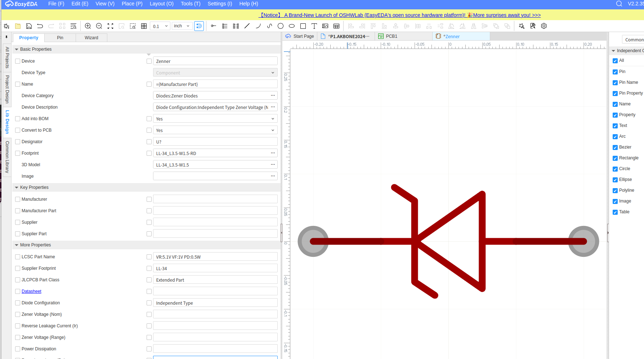This screenshot has width=644, height=359.
Task: Select the Circle drawing tool
Action: coord(281,26)
